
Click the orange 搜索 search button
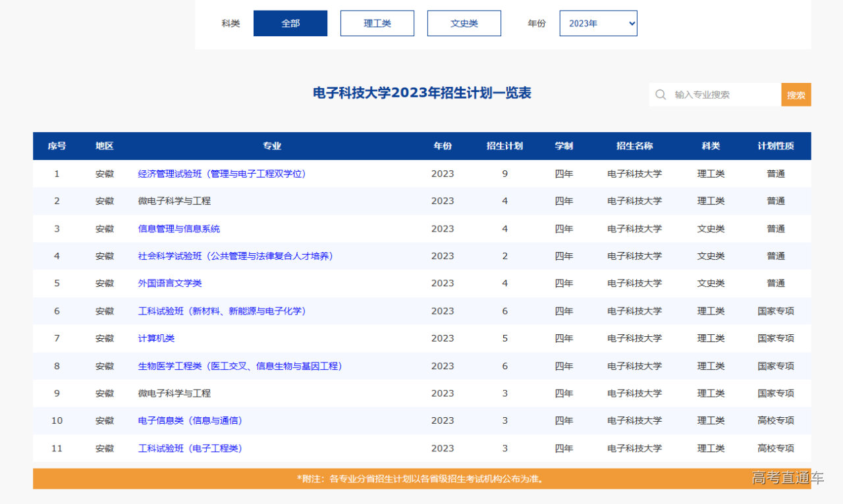point(796,95)
